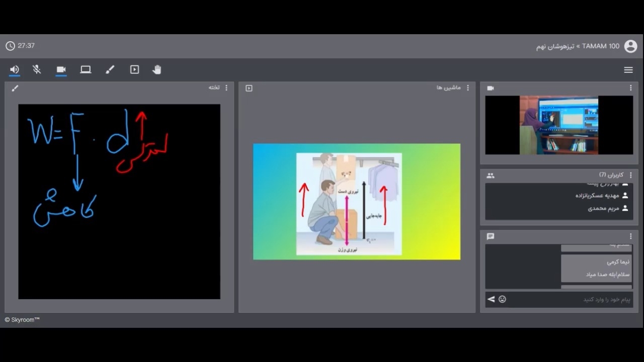Open options menu of ماشین ها panel
Image resolution: width=644 pixels, height=362 pixels.
[x=468, y=88]
